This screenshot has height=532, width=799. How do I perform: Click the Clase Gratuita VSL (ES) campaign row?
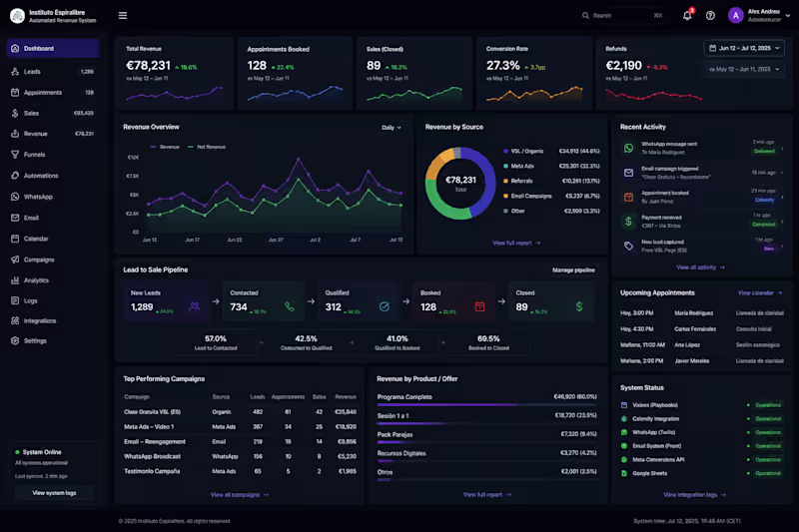coord(240,412)
